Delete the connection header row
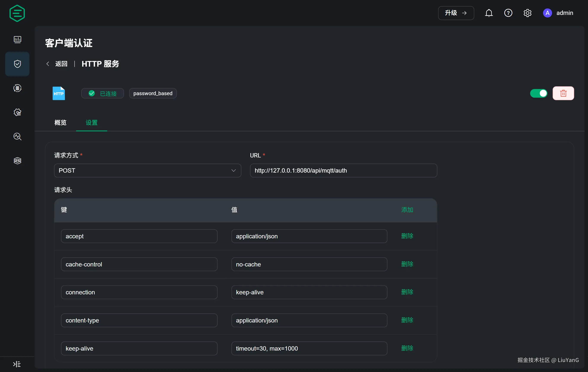Viewport: 588px width, 372px height. click(x=407, y=292)
